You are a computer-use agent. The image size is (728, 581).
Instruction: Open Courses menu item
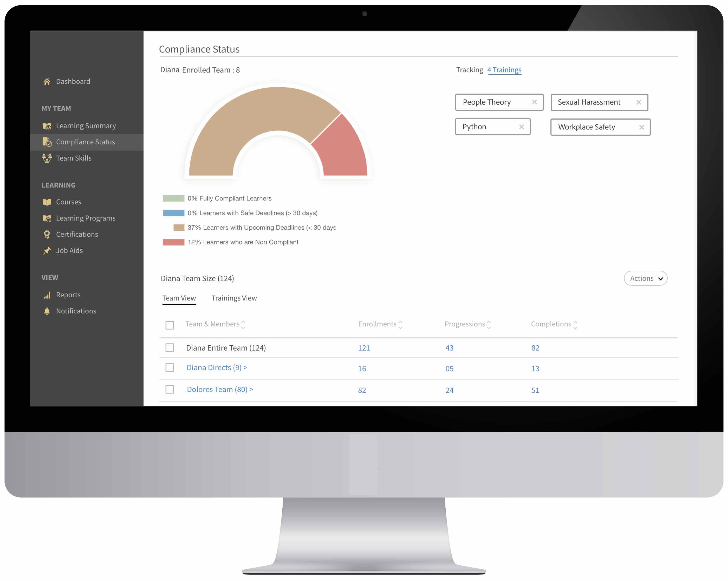pos(69,202)
